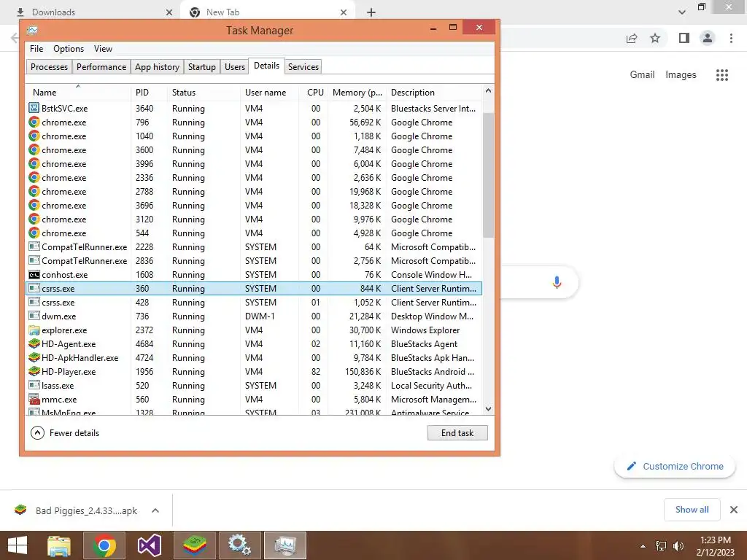Click the conhost.exe console icon
The height and width of the screenshot is (560, 747).
click(34, 275)
